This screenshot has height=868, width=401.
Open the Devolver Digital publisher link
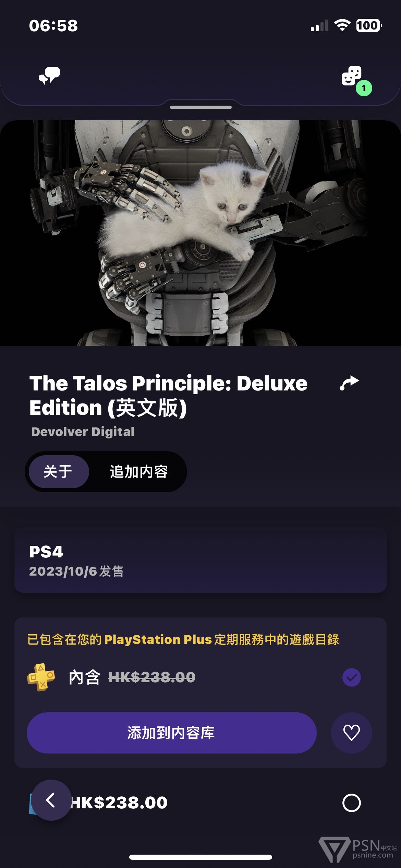point(83,432)
